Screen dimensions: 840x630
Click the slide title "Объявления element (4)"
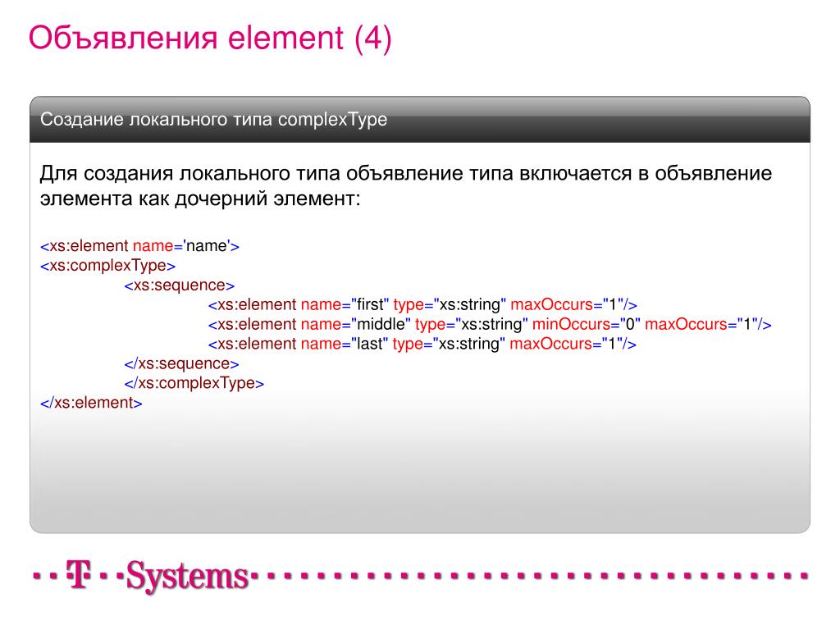(210, 38)
